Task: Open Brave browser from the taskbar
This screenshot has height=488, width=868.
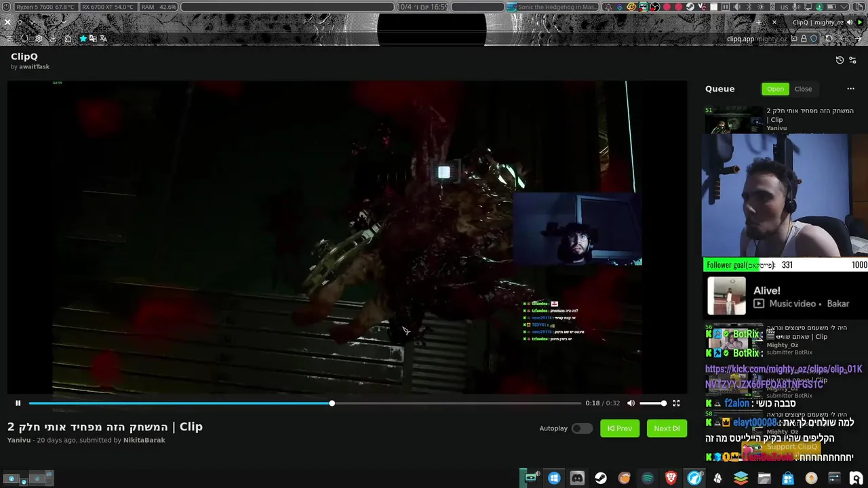Action: click(x=671, y=479)
